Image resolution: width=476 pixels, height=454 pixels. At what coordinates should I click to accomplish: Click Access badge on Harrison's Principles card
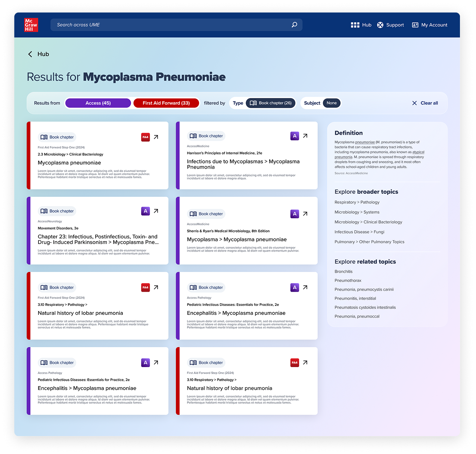(x=295, y=136)
